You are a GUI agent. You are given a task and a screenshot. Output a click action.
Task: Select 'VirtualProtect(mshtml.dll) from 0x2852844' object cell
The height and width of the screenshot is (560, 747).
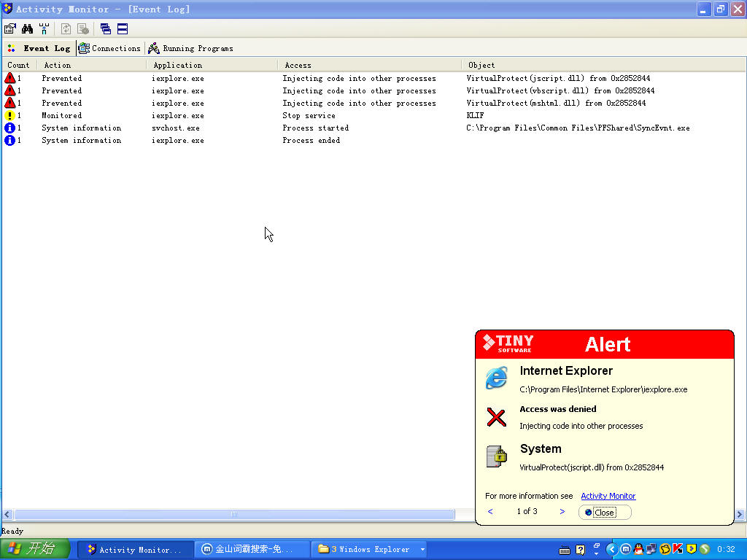(x=556, y=103)
